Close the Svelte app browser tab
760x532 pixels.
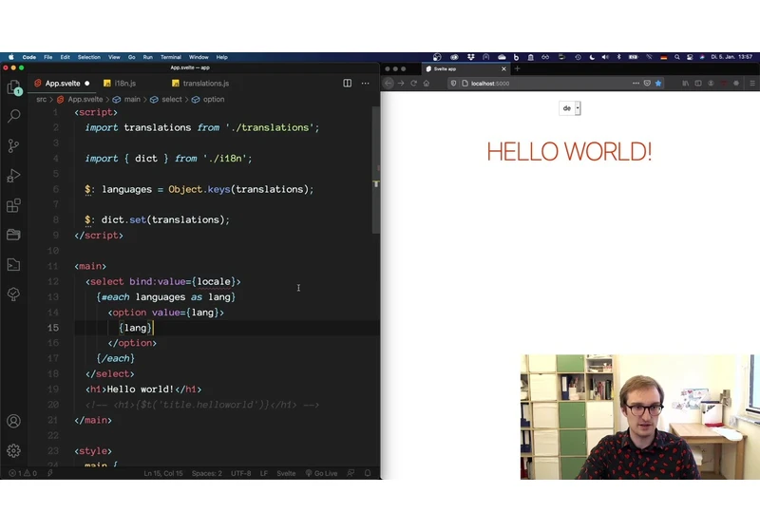(x=503, y=68)
